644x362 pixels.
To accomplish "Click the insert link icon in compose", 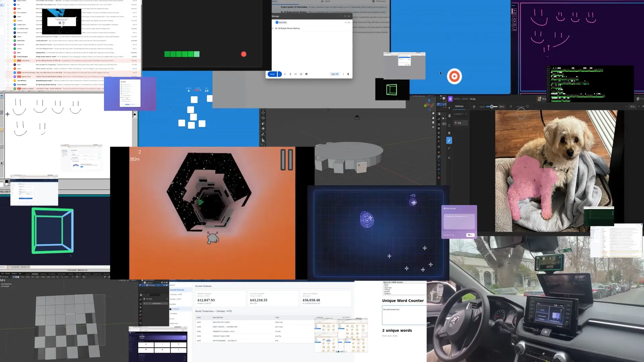I will coord(296,74).
